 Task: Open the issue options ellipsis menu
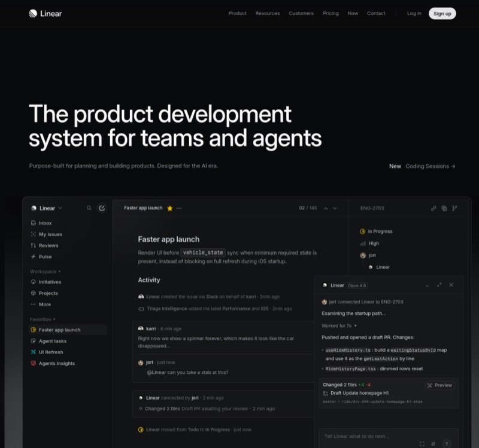coord(179,208)
